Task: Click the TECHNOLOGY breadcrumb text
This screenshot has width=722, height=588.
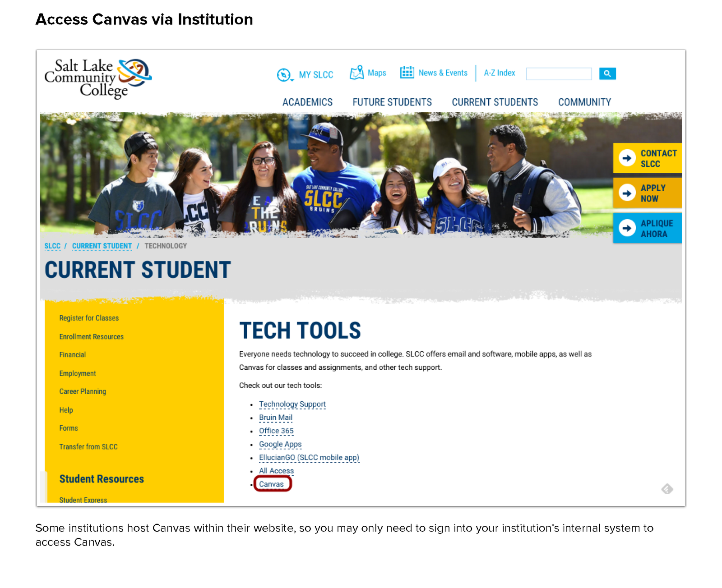Action: pyautogui.click(x=166, y=246)
